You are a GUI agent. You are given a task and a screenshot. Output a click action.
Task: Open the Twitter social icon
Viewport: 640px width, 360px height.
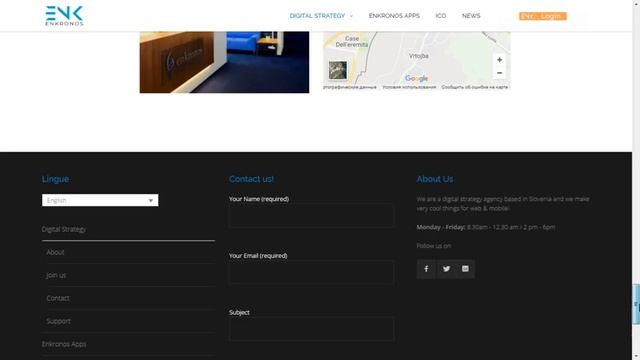pyautogui.click(x=446, y=269)
